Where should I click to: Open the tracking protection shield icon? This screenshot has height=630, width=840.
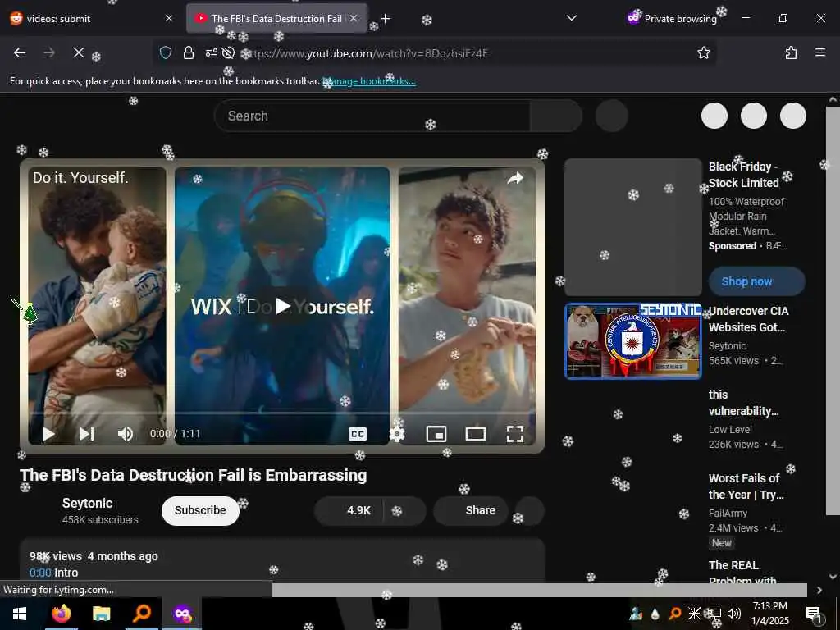coord(166,52)
